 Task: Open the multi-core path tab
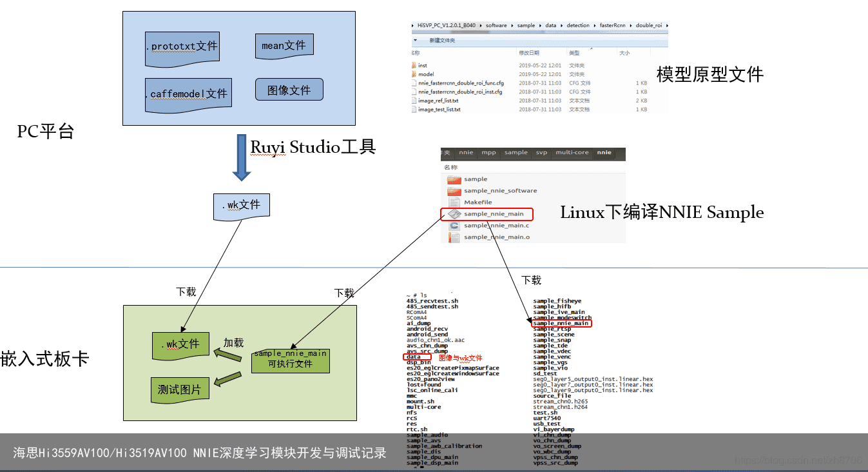coord(572,153)
